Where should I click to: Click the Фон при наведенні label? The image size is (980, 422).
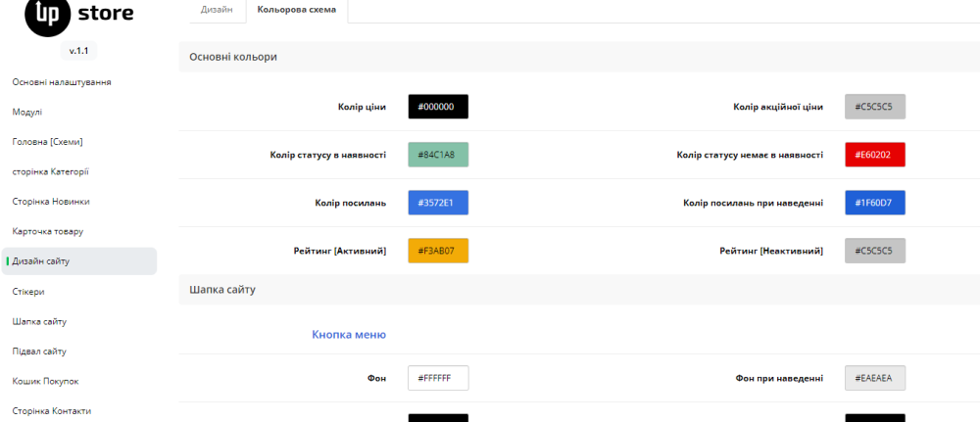[x=779, y=378]
